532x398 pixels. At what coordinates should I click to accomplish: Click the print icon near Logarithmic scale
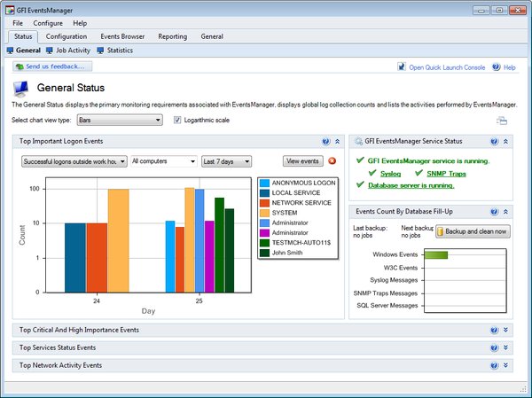coord(502,121)
